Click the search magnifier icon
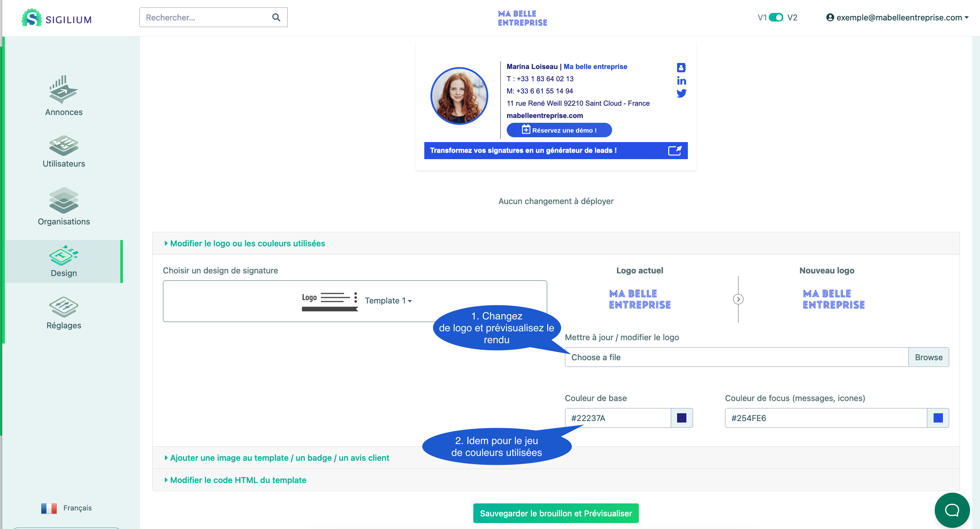The image size is (980, 529). [x=276, y=17]
